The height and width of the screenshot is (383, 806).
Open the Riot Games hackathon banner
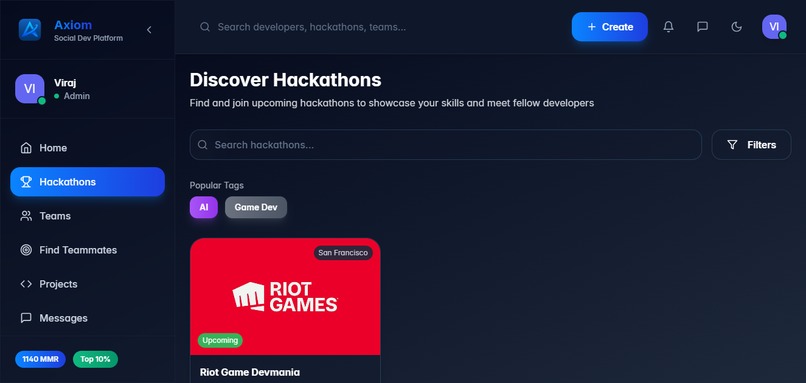tap(285, 296)
